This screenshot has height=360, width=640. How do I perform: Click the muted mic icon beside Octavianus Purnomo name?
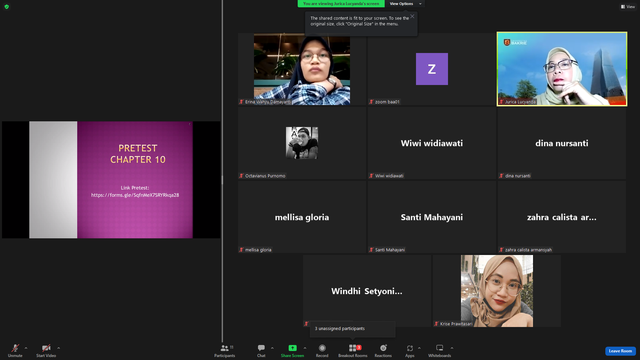(x=241, y=176)
